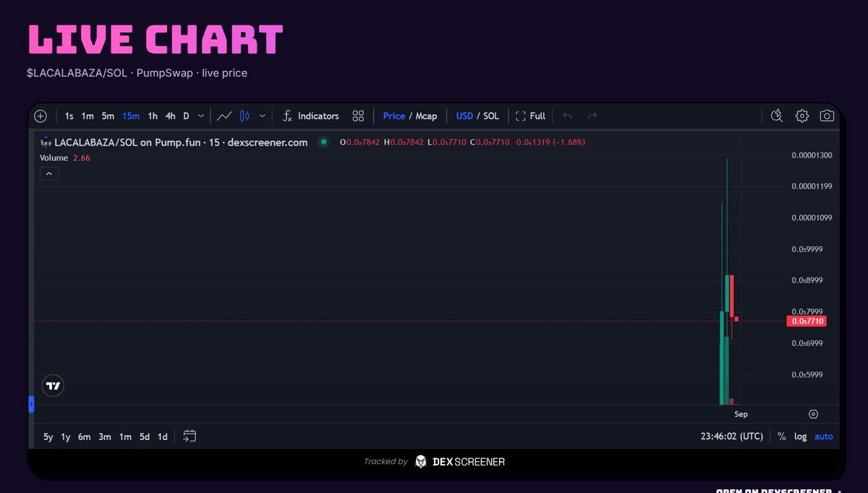Open the go to date calendar icon

(x=190, y=436)
